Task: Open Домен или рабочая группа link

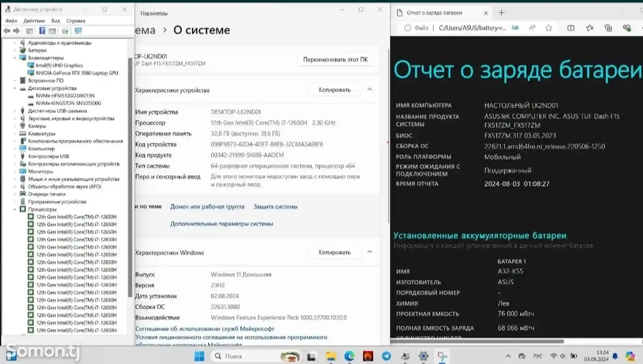Action: [x=207, y=207]
